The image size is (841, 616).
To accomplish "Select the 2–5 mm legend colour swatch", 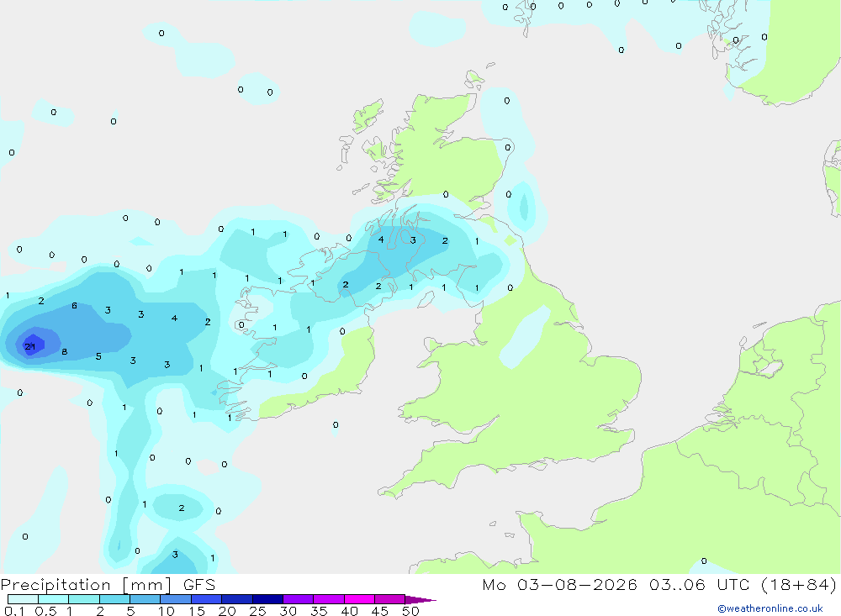I will pos(114,599).
